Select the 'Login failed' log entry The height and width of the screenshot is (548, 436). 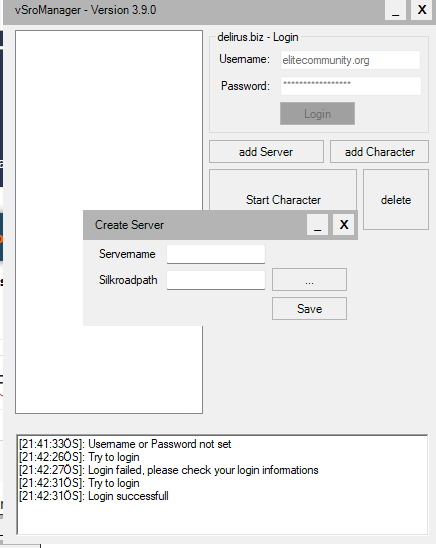tap(169, 470)
